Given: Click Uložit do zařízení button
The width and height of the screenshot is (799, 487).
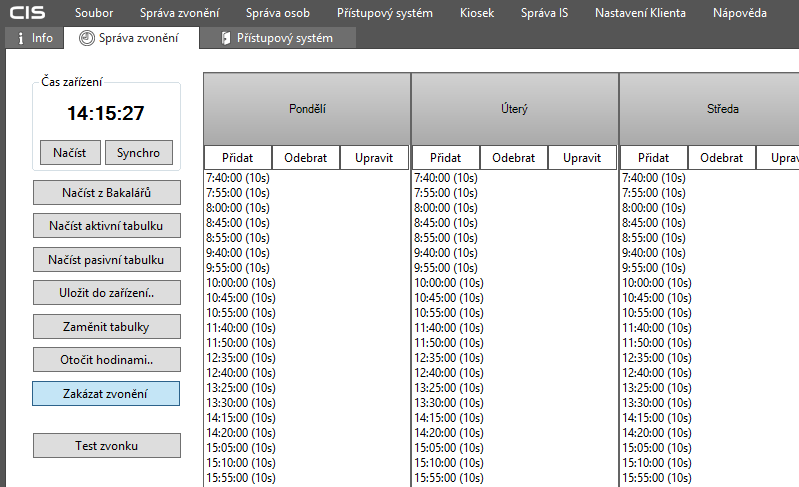Looking at the screenshot, I should [106, 293].
